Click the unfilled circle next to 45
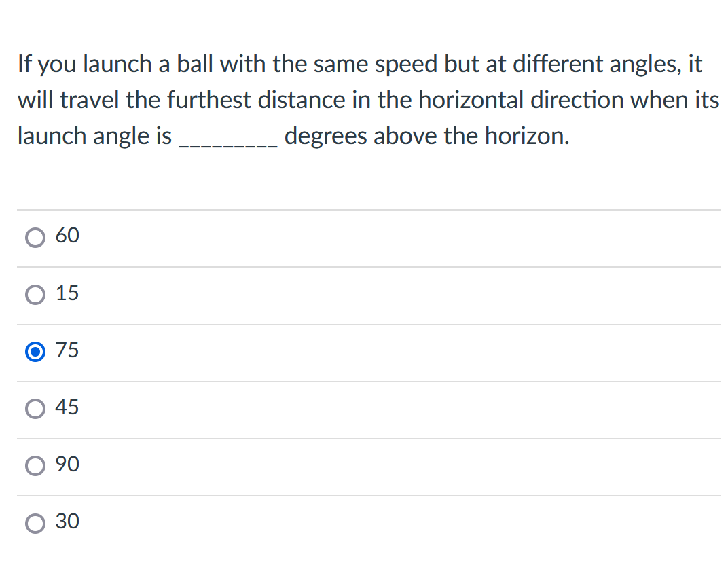 click(x=35, y=408)
